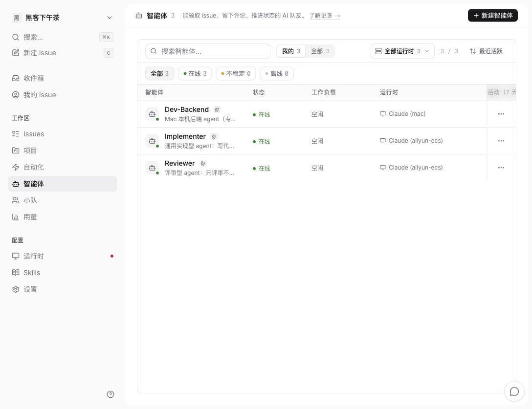This screenshot has height=409, width=532.
Task: Open the Dev-Backend agent name
Action: 187,109
